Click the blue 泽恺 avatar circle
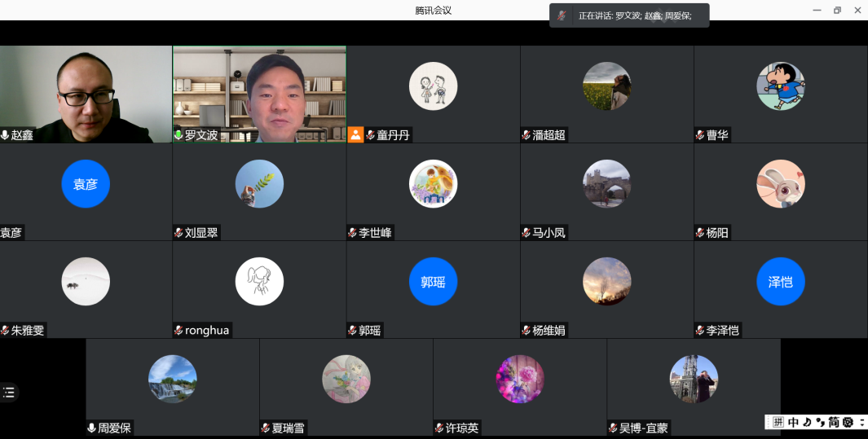 coord(780,282)
